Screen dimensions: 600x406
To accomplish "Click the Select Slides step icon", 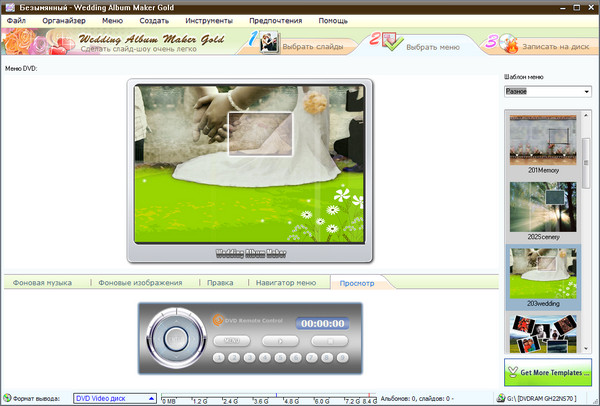I will pyautogui.click(x=270, y=45).
